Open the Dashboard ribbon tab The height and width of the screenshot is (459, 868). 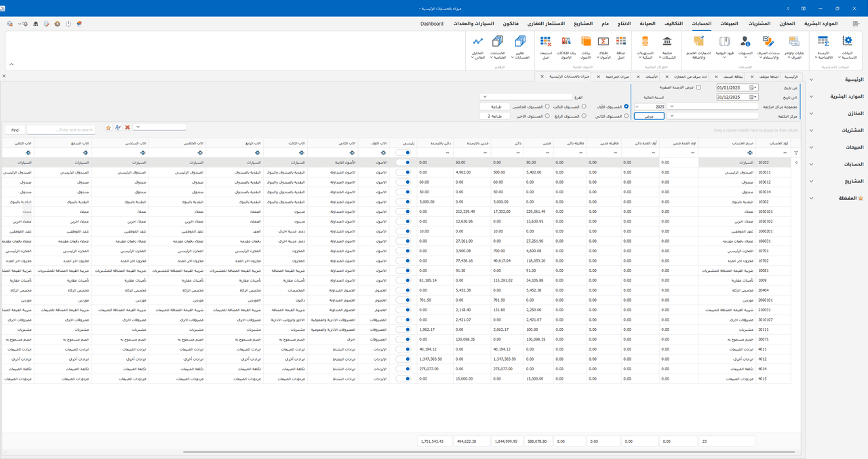click(432, 24)
